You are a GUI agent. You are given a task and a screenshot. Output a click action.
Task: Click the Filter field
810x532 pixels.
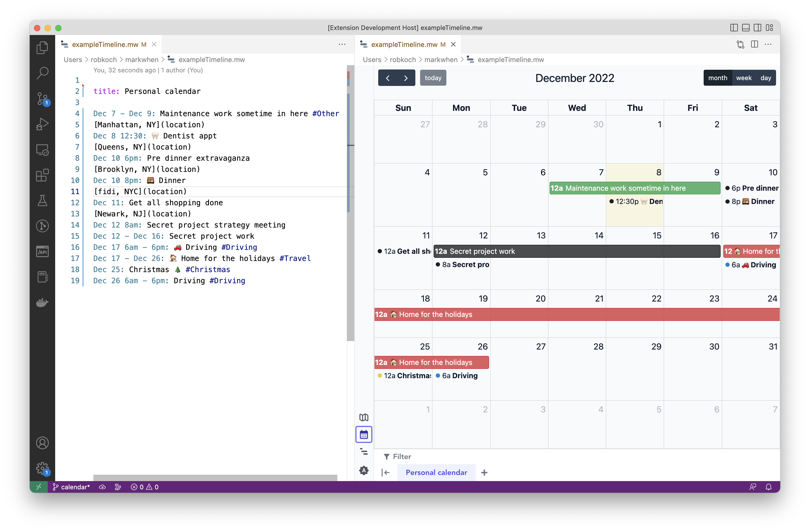(x=402, y=456)
